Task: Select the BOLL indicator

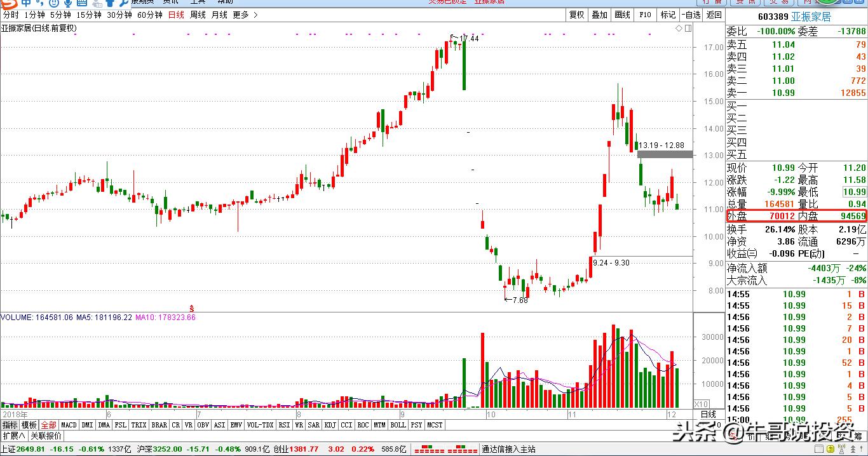Action: tap(398, 425)
